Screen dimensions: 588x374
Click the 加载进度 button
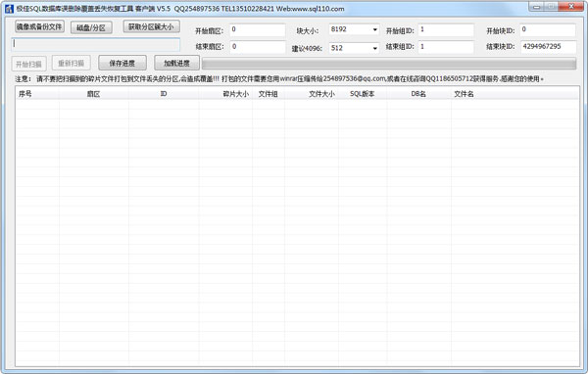pyautogui.click(x=176, y=63)
